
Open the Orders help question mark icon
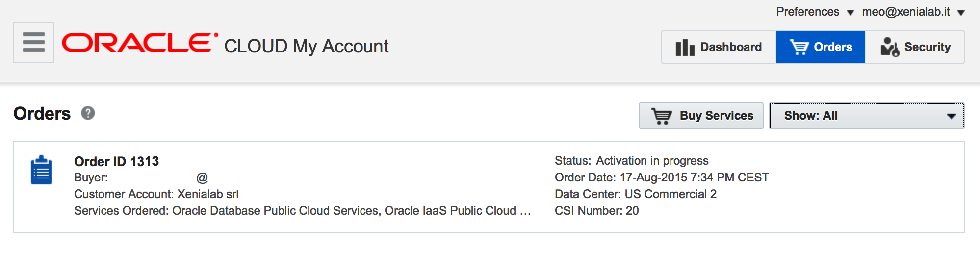pyautogui.click(x=88, y=113)
